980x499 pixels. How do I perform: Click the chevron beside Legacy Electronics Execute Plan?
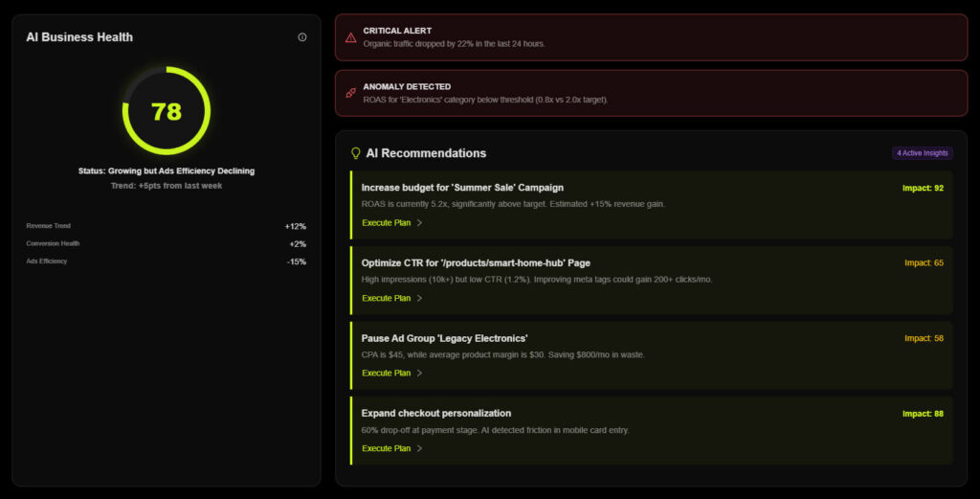[x=419, y=374]
